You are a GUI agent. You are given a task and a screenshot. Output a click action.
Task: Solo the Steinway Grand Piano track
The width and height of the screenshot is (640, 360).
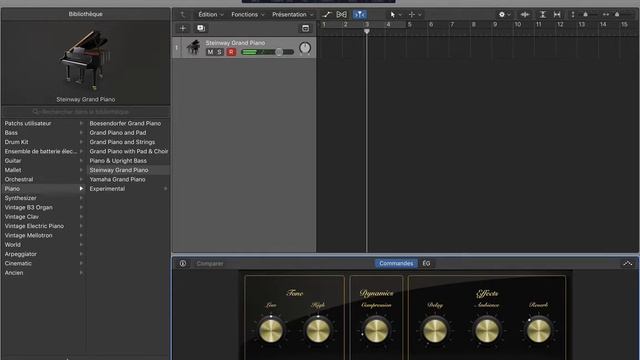pos(220,52)
